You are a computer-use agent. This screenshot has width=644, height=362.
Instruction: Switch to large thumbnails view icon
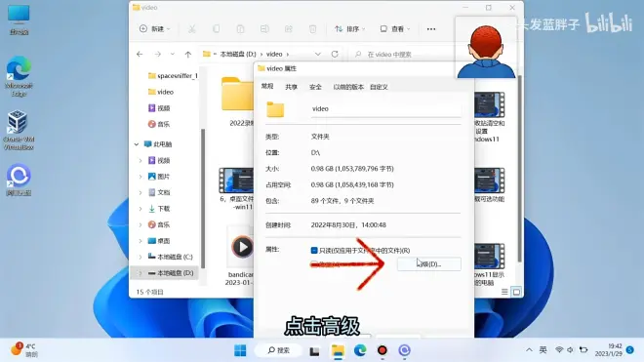516,292
